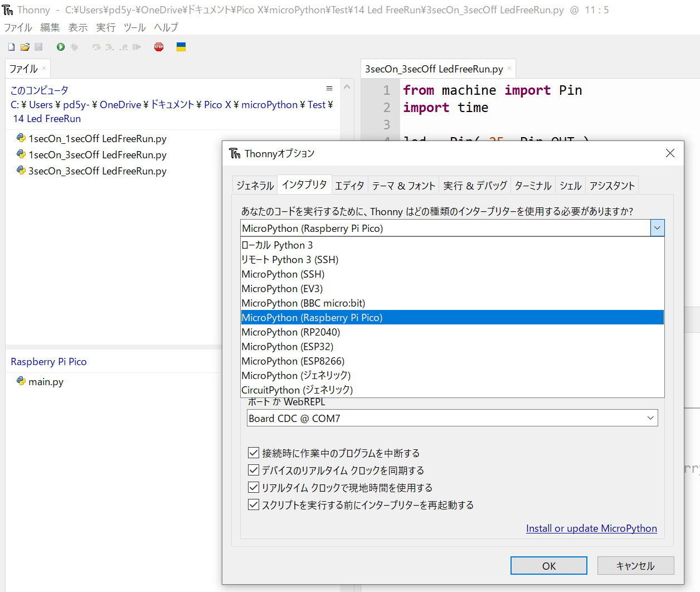Switch to the ターミナル tab
The image size is (700, 592).
coord(533,186)
